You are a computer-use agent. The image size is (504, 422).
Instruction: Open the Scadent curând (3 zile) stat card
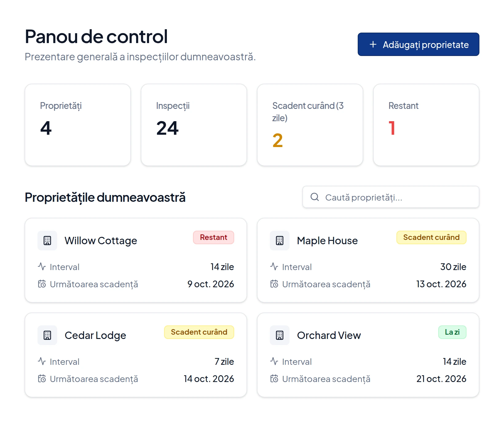coord(310,125)
